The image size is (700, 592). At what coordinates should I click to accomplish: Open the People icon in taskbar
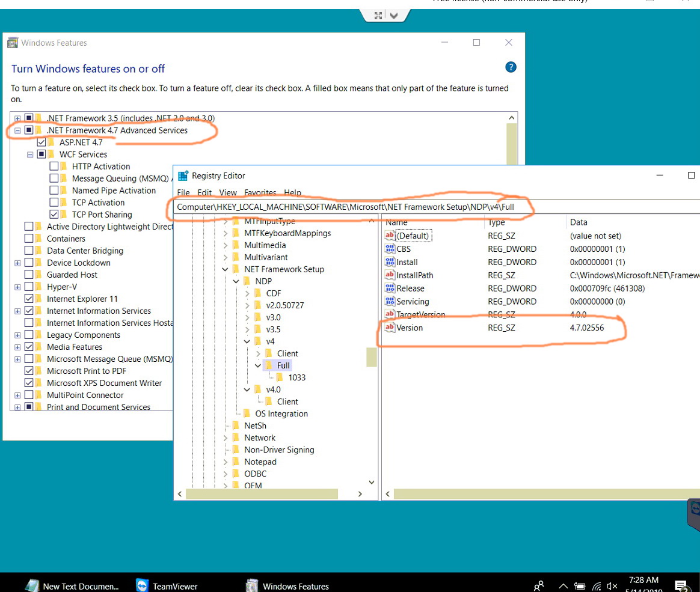click(539, 585)
